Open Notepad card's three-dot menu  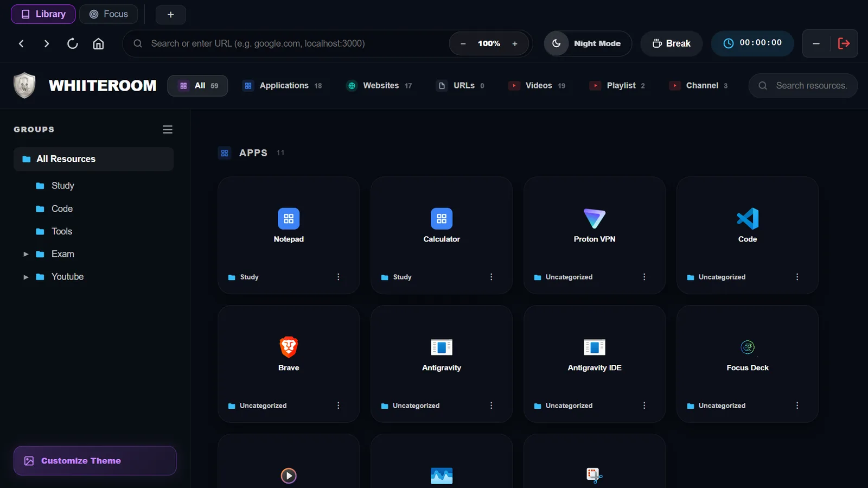click(x=339, y=277)
